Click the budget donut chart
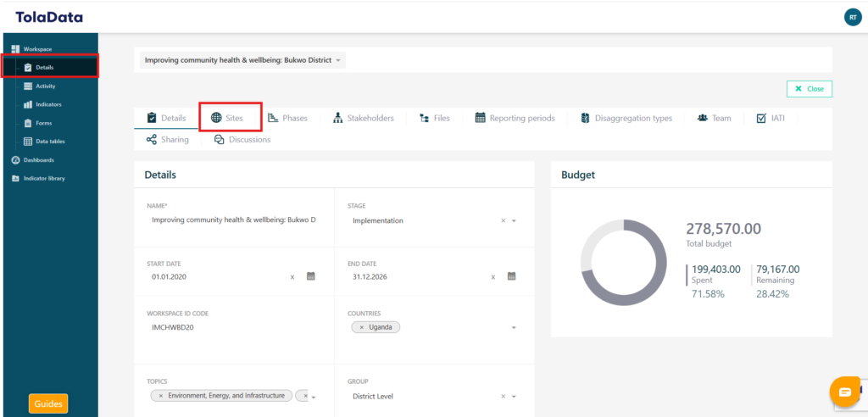Viewport: 868px width, 417px height. pyautogui.click(x=623, y=262)
